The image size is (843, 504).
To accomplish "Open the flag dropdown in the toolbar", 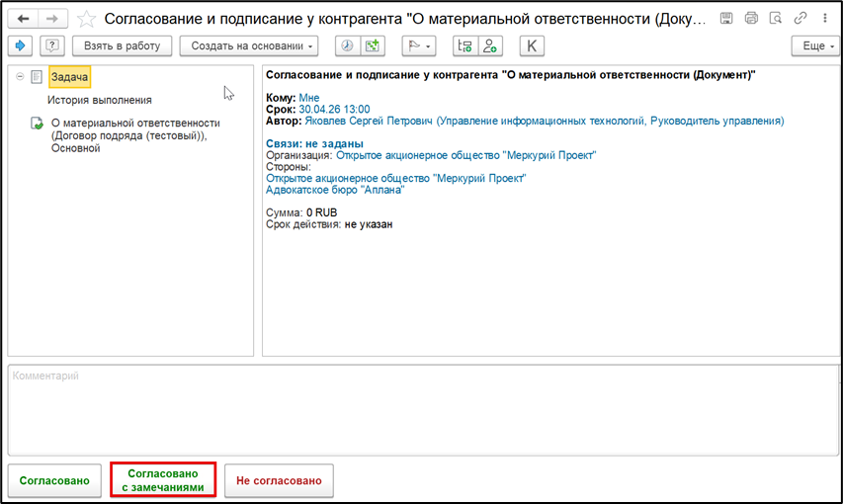I will (419, 45).
